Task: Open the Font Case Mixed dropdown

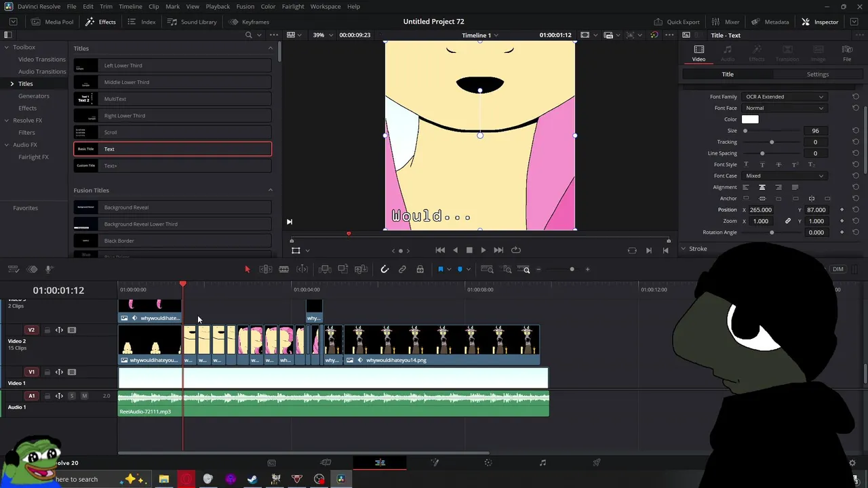Action: [784, 176]
